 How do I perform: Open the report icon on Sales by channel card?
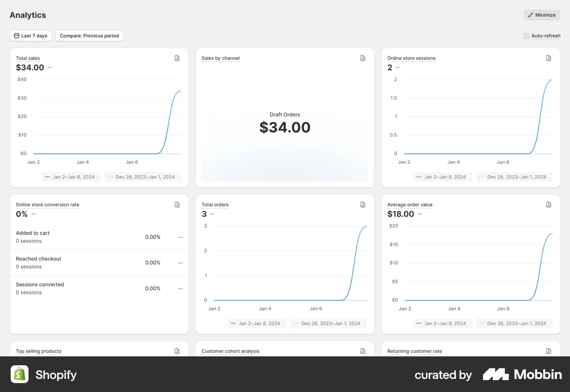[362, 58]
